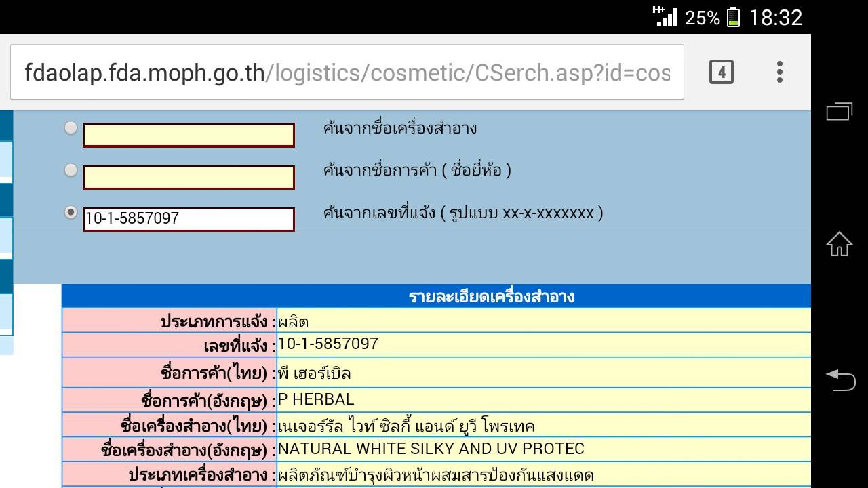868x488 pixels.
Task: Select radio for search by cosmetic name
Action: tap(71, 127)
